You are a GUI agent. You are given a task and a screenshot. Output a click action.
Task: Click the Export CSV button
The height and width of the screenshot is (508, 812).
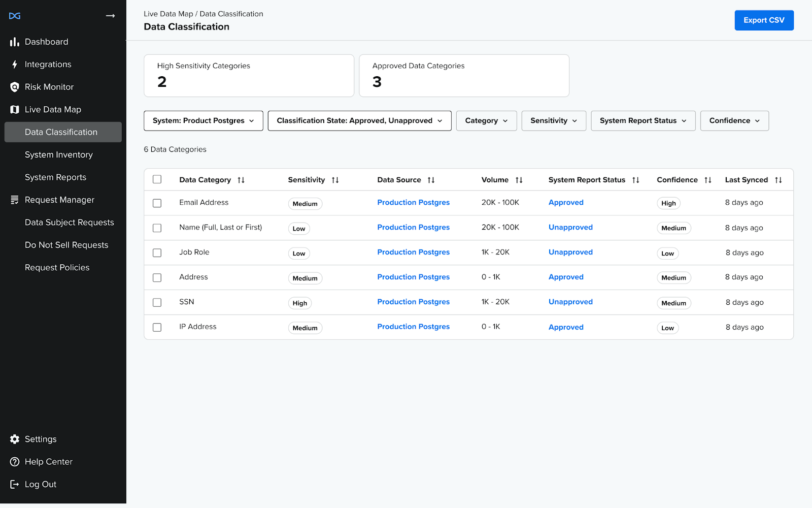764,20
